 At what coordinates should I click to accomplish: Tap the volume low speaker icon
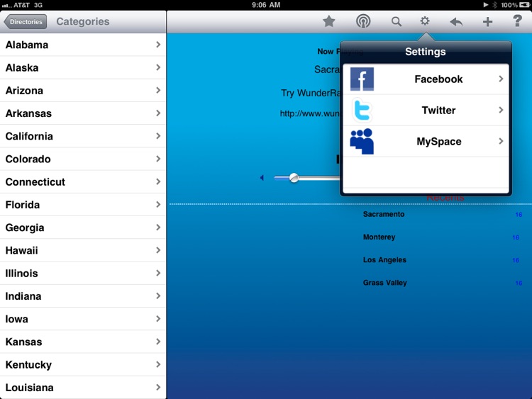pyautogui.click(x=262, y=178)
